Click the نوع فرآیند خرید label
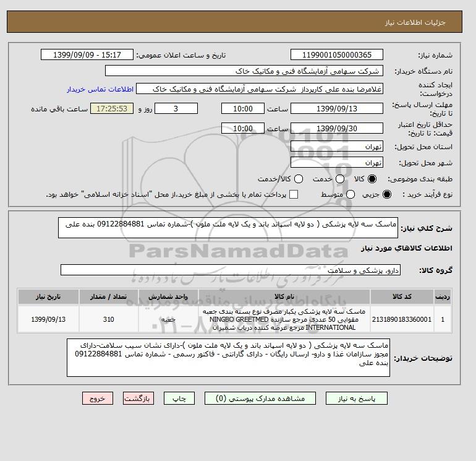Image resolution: width=476 pixels, height=461 pixels. point(427,194)
